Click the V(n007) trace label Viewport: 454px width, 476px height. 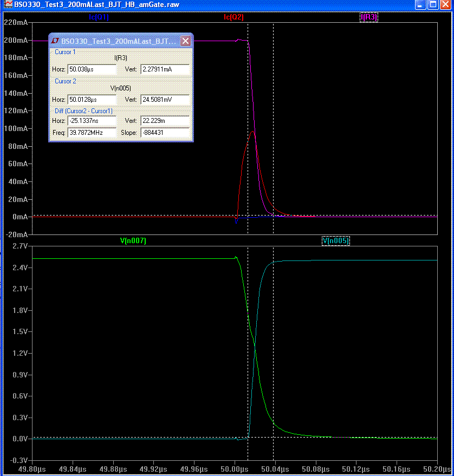(133, 241)
